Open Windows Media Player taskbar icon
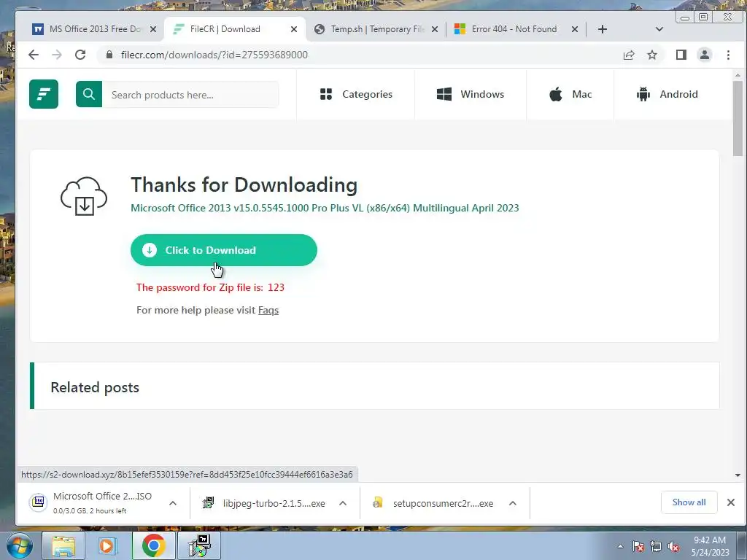747x560 pixels. pos(107,545)
